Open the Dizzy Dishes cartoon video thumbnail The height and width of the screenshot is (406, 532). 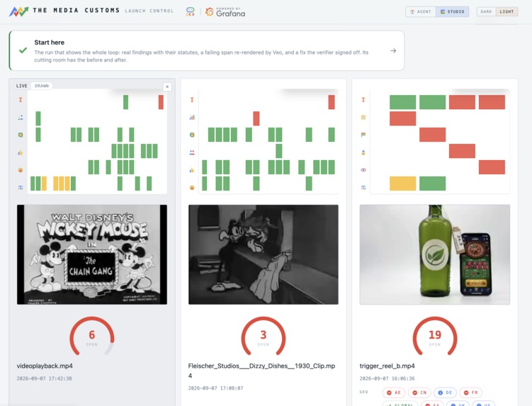264,254
